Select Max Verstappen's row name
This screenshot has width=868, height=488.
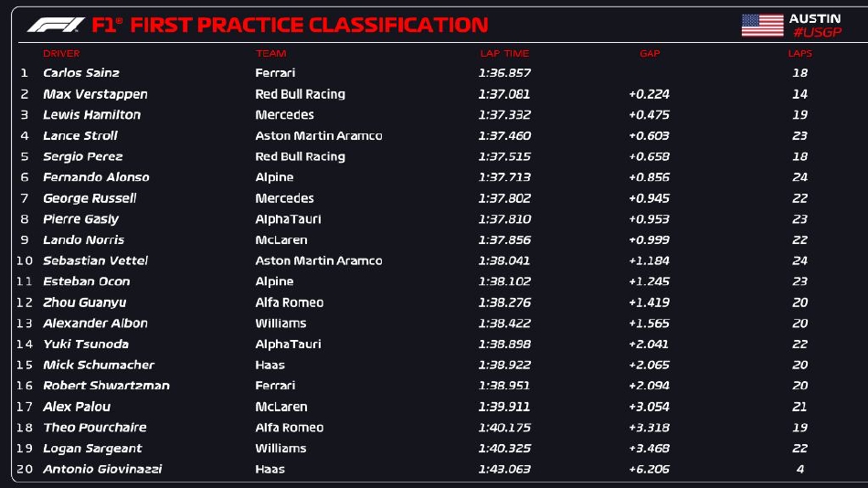coord(95,94)
